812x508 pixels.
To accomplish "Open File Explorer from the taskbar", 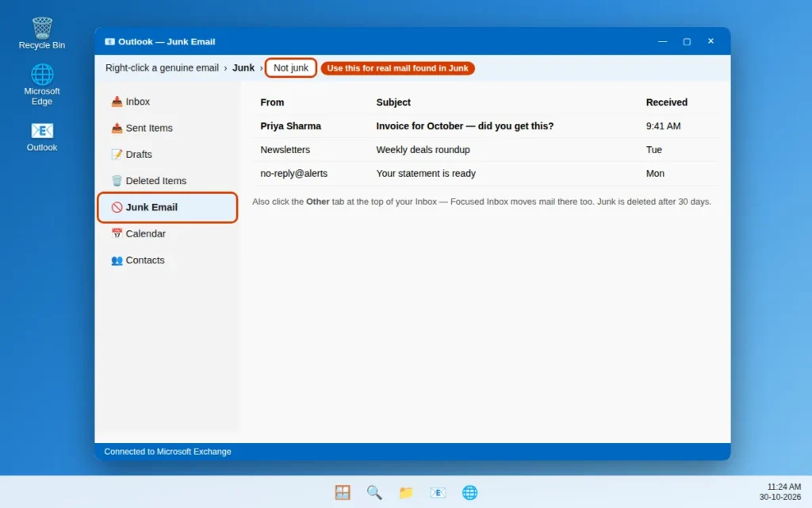I will click(406, 492).
